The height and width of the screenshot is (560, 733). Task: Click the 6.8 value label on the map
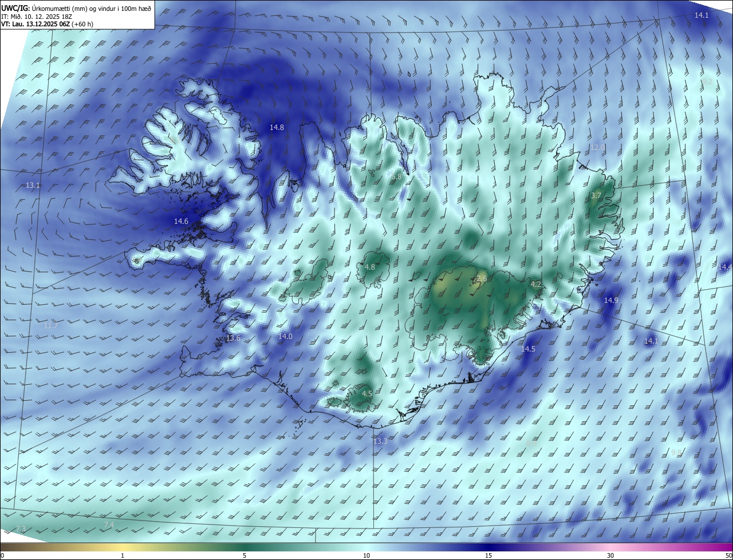pos(396,178)
